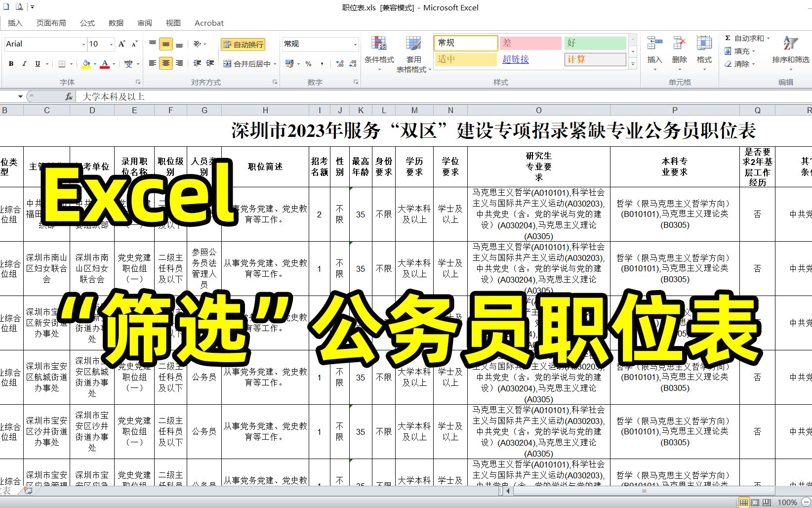Click 自动求和 AutoSum
Image resolution: width=812 pixels, height=508 pixels.
[x=744, y=39]
